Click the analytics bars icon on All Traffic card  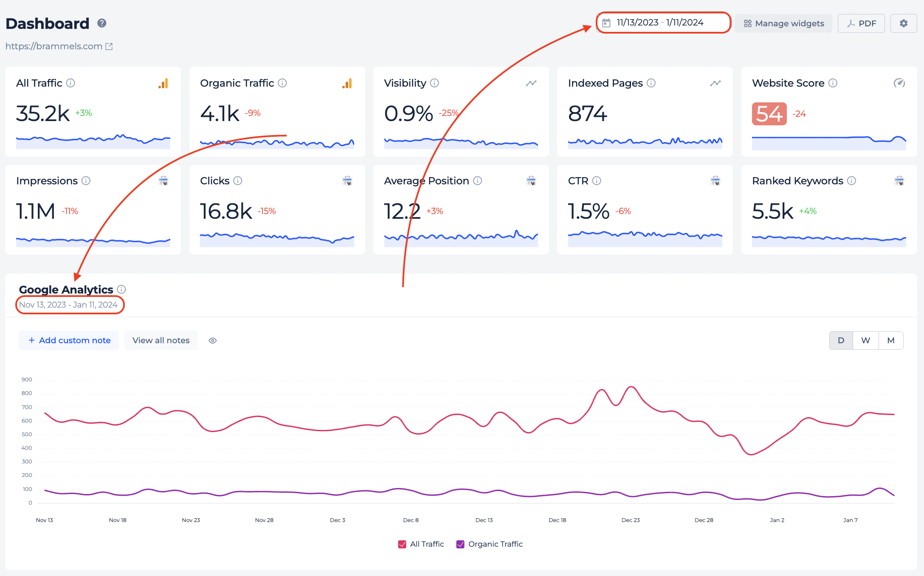point(163,83)
